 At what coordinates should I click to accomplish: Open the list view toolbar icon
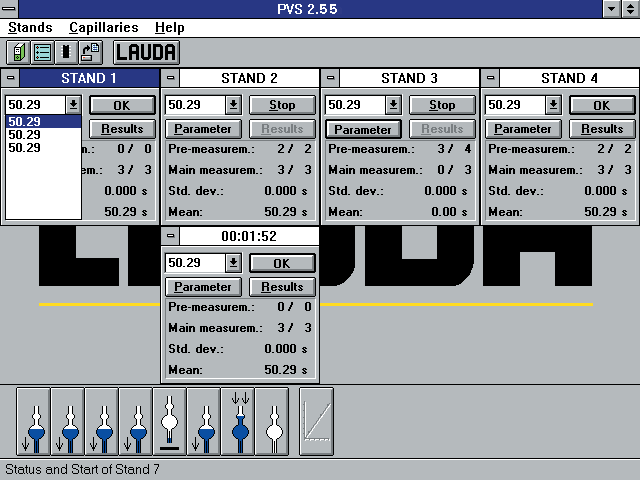tap(42, 52)
